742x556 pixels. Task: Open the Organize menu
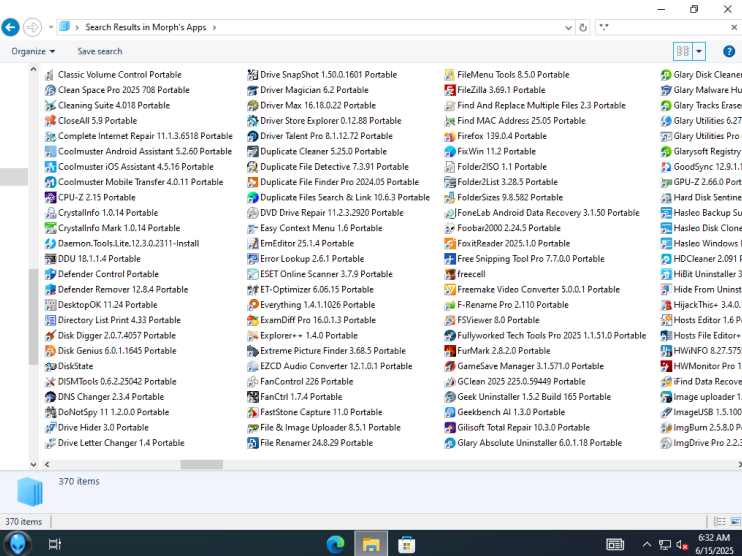(33, 51)
